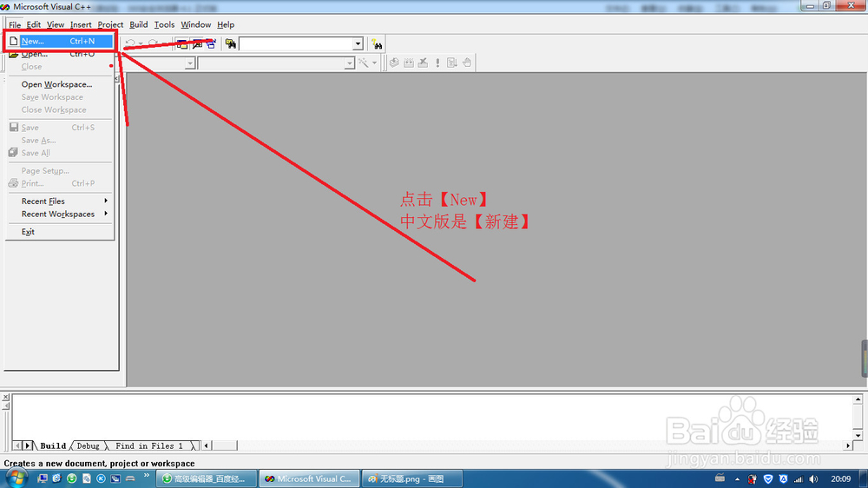Click the volume speaker tray icon
This screenshot has height=488, width=868.
pyautogui.click(x=813, y=479)
